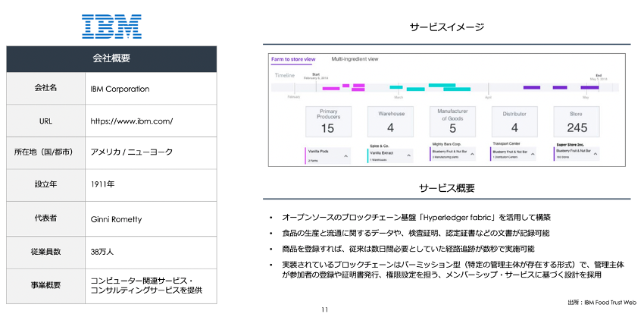Click the Ginni Rometty cell
Screen dimensions: 644x314
coord(151,219)
